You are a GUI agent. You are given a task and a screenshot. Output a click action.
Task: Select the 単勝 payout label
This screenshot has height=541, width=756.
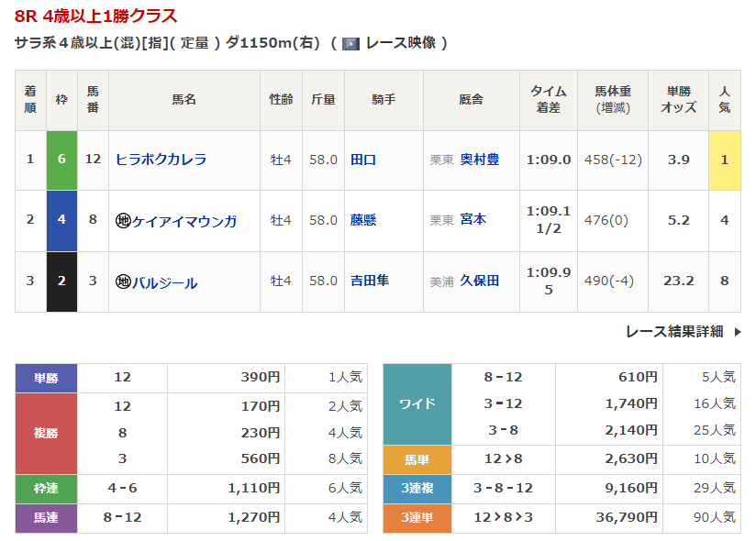coord(46,377)
